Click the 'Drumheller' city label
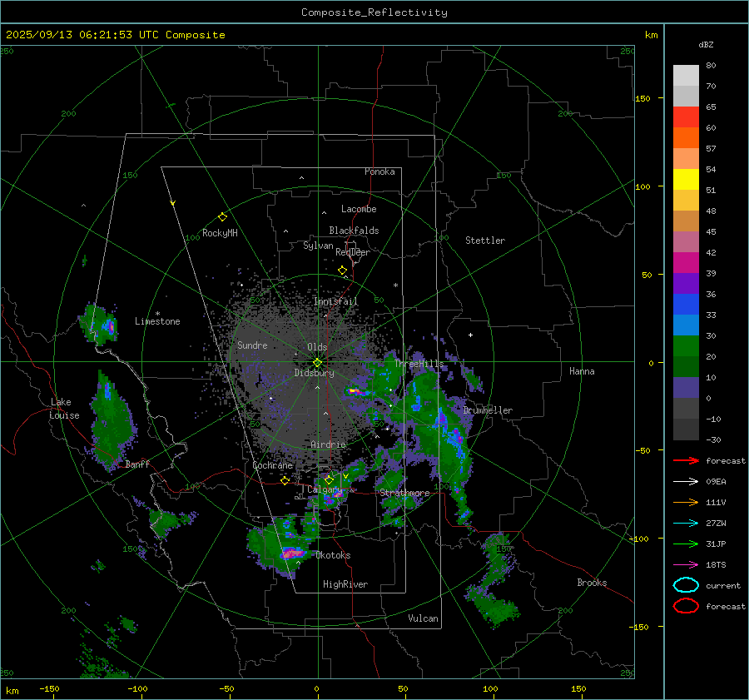Viewport: 749px width, 700px height. coord(488,410)
